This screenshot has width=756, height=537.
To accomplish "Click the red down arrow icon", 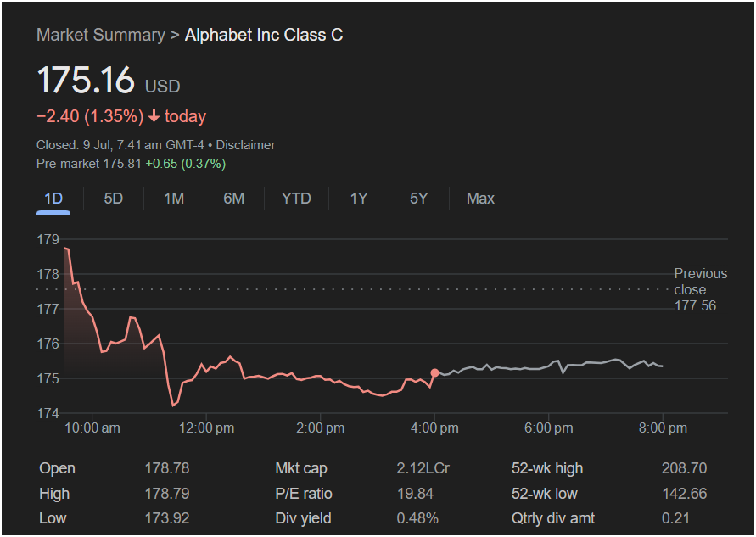I will click(x=154, y=117).
